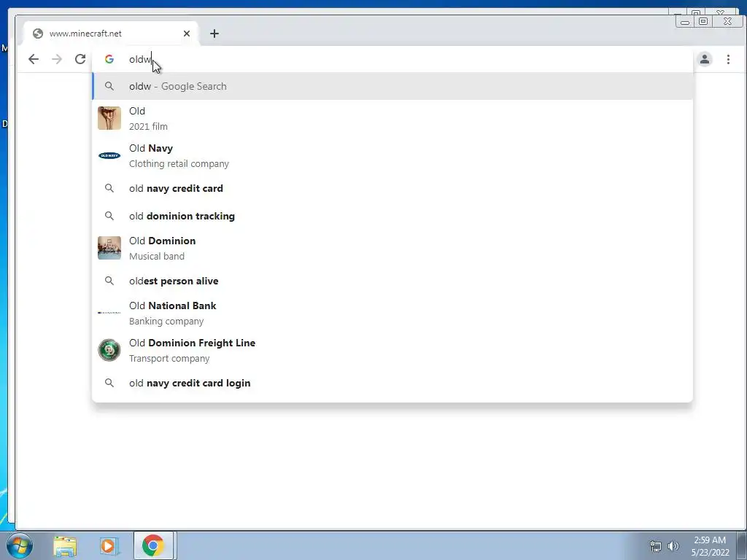
Task: Open the volume speaker tray icon
Action: [673, 546]
